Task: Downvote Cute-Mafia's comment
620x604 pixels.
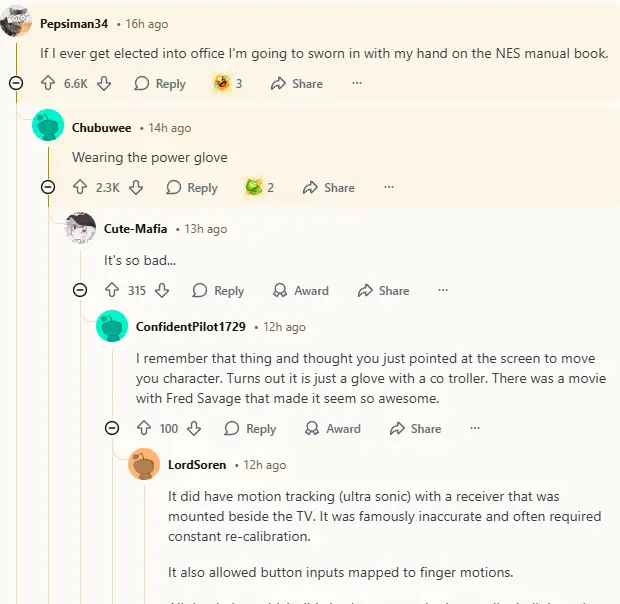Action: click(x=162, y=290)
